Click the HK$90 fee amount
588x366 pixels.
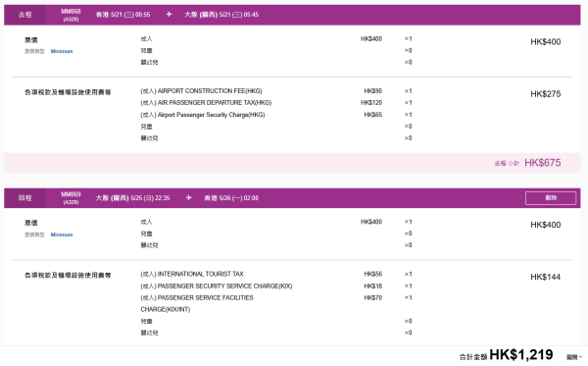point(372,91)
